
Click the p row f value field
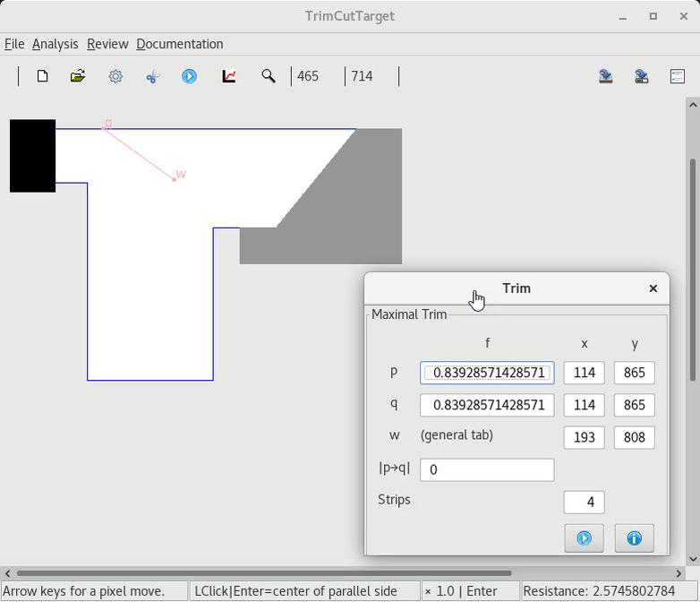click(487, 373)
